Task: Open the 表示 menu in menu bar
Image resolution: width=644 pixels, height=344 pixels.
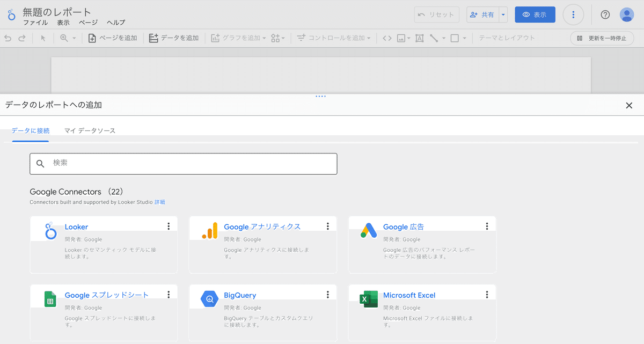Action: pos(63,23)
